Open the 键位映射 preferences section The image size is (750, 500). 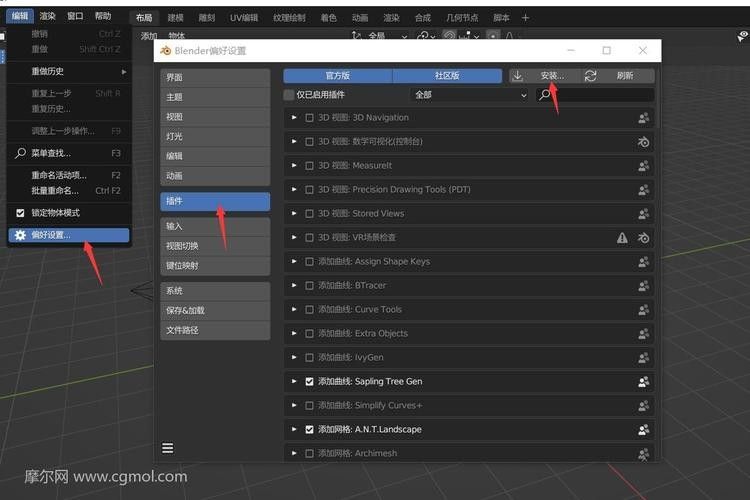[215, 266]
